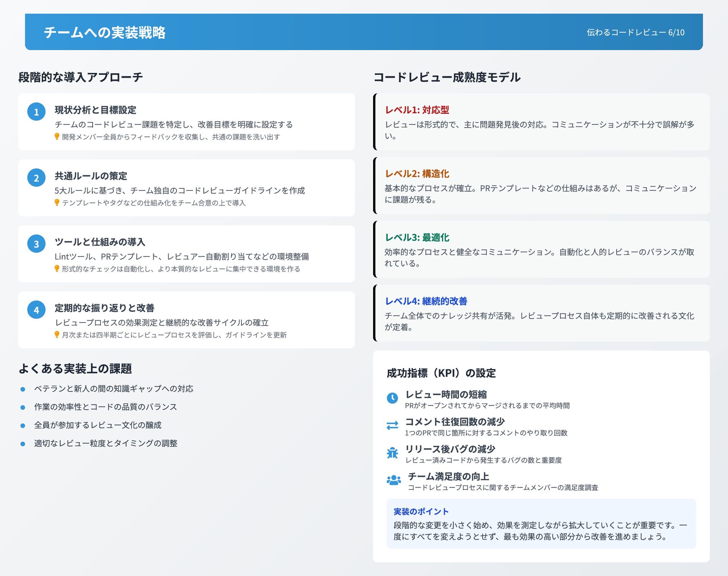Select the レベル4: 継続的改善 heading
The width and height of the screenshot is (728, 576).
point(426,301)
